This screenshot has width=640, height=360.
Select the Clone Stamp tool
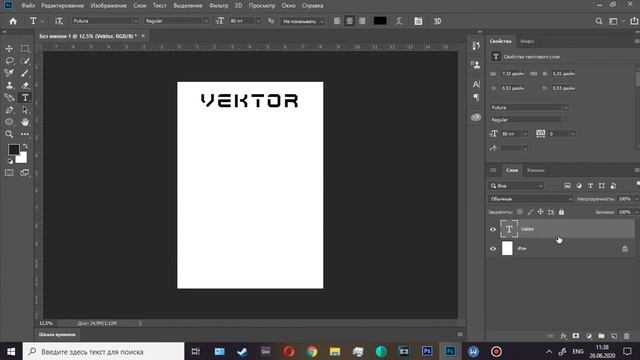coord(9,85)
